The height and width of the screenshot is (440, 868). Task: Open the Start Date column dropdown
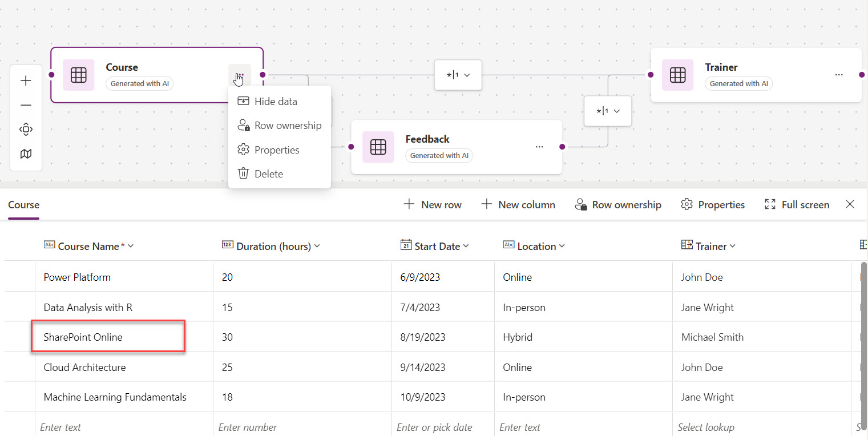point(466,246)
